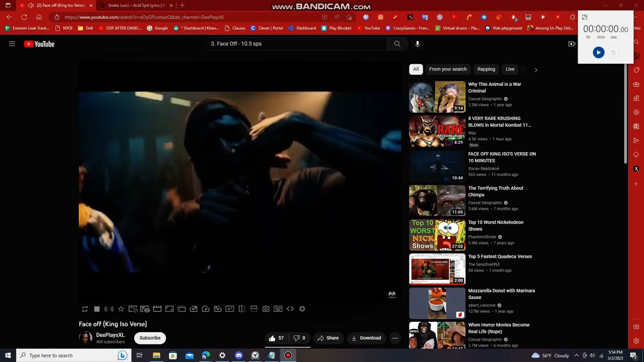Click the stop square icon below the video

click(x=97, y=309)
